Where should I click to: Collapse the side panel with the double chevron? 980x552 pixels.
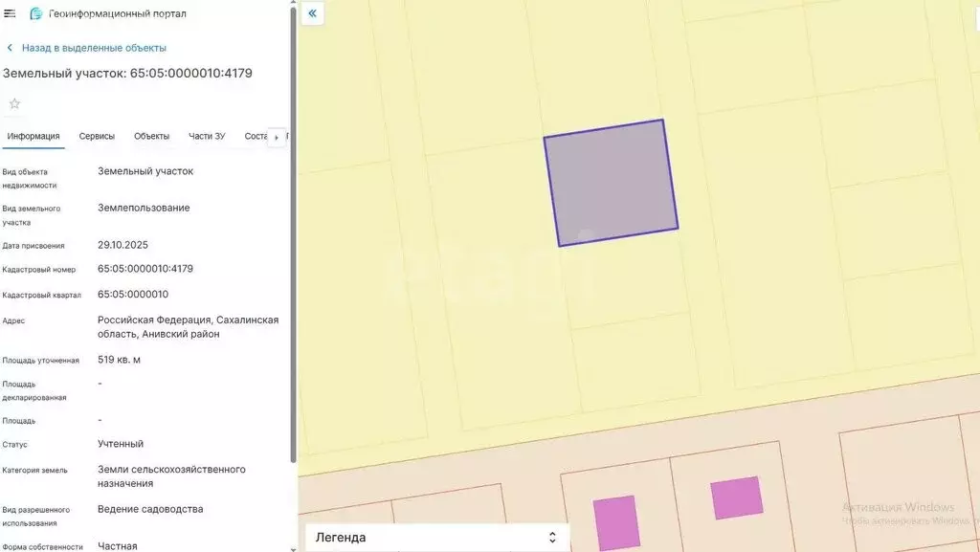[313, 13]
